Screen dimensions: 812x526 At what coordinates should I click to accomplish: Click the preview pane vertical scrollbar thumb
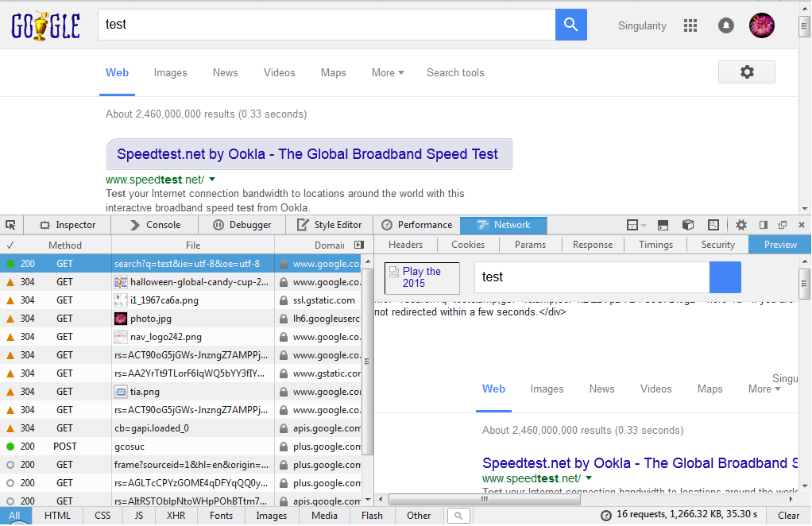point(804,283)
